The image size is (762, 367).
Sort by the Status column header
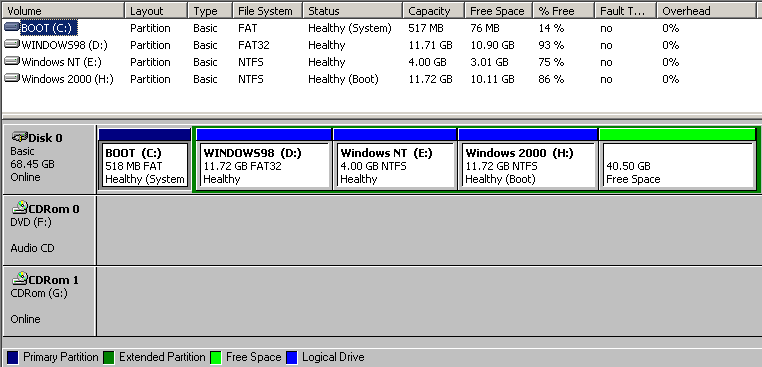[353, 11]
